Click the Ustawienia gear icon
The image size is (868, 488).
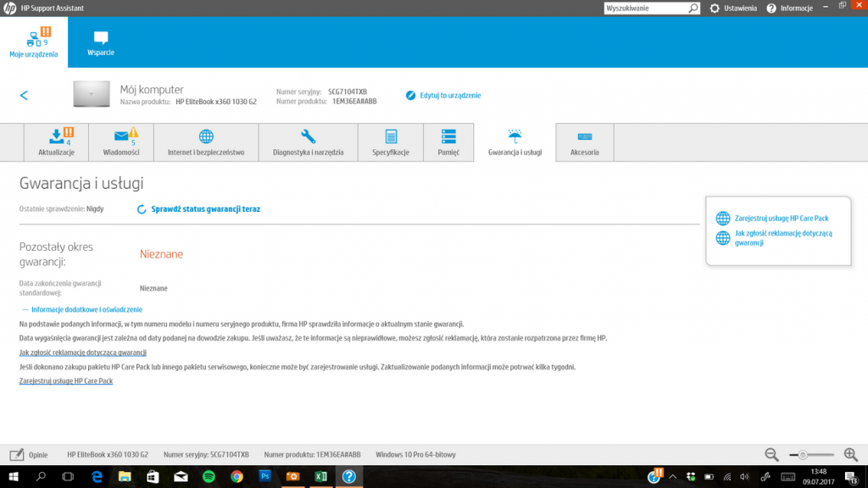715,8
